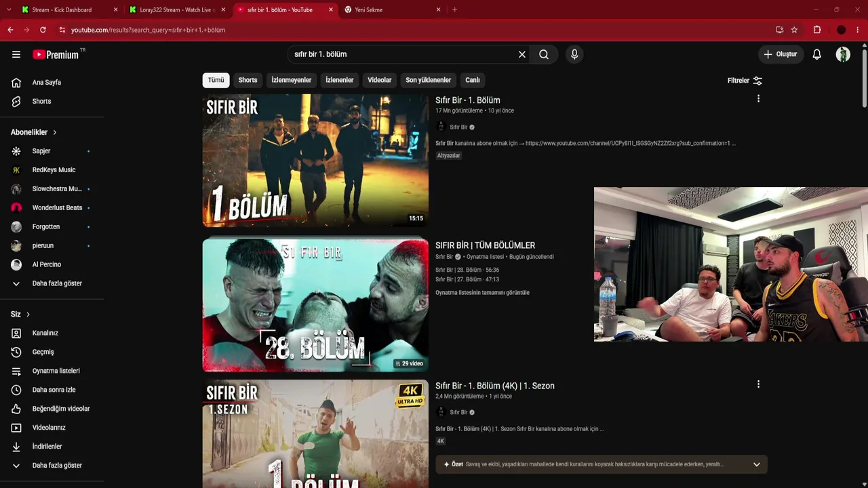Open a new browser tab with plus
The height and width of the screenshot is (488, 868).
(x=454, y=9)
